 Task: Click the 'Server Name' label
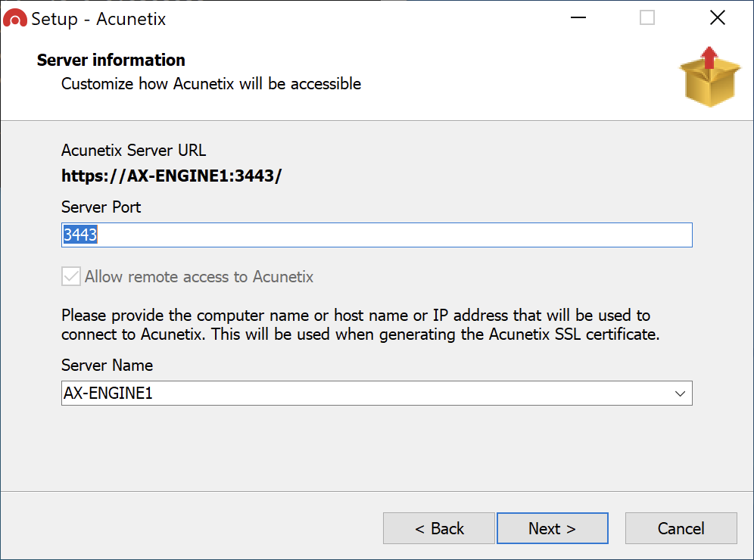(x=107, y=365)
